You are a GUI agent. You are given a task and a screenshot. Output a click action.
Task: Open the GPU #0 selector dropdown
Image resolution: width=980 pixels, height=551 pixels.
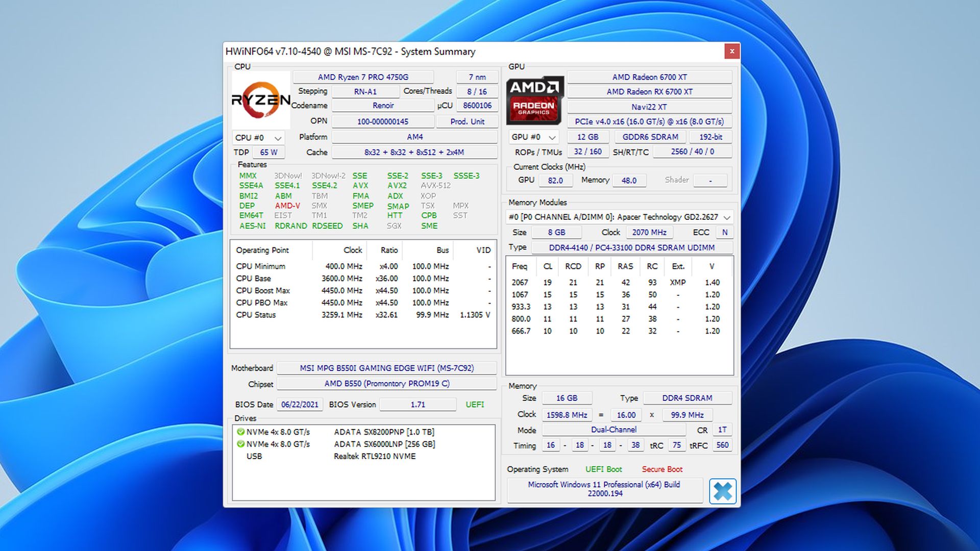533,137
